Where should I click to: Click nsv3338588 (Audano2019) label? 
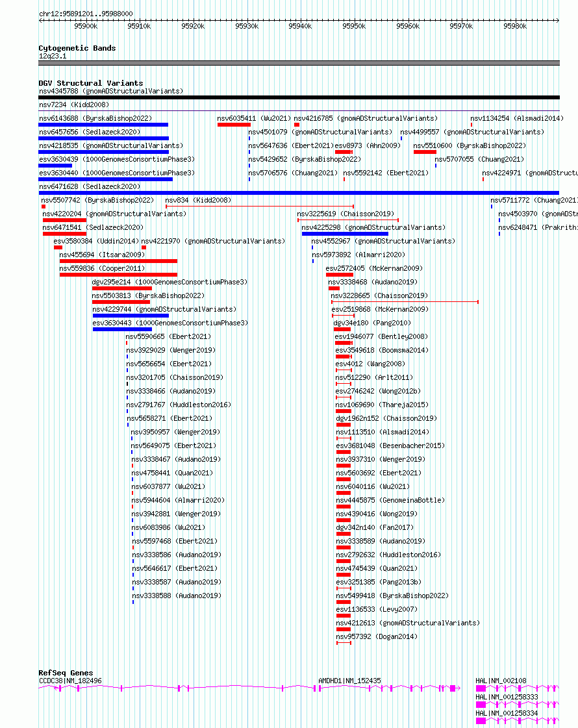point(177,596)
